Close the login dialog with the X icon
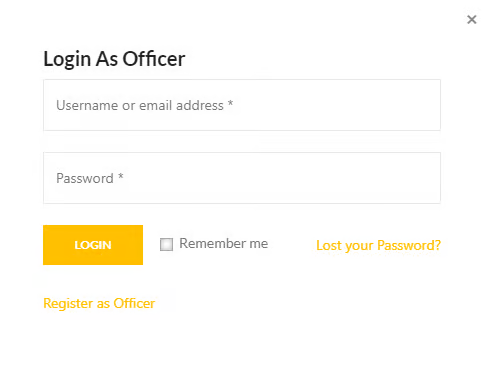The width and height of the screenshot is (486, 366). [x=471, y=20]
